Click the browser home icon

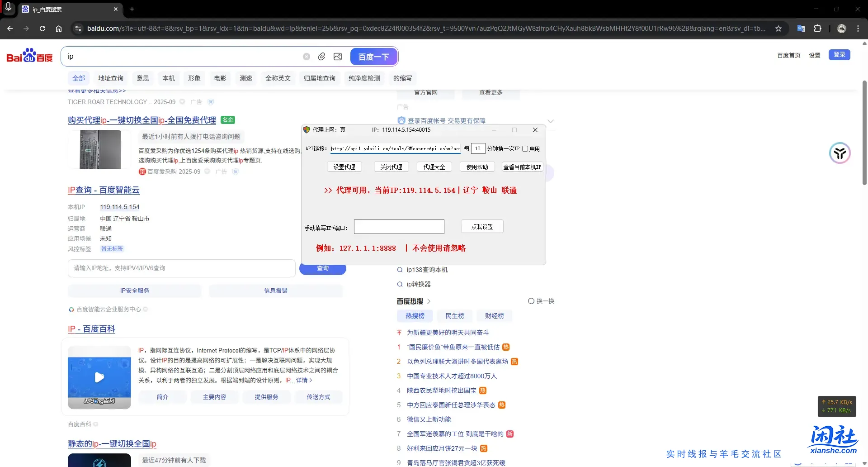pos(58,28)
